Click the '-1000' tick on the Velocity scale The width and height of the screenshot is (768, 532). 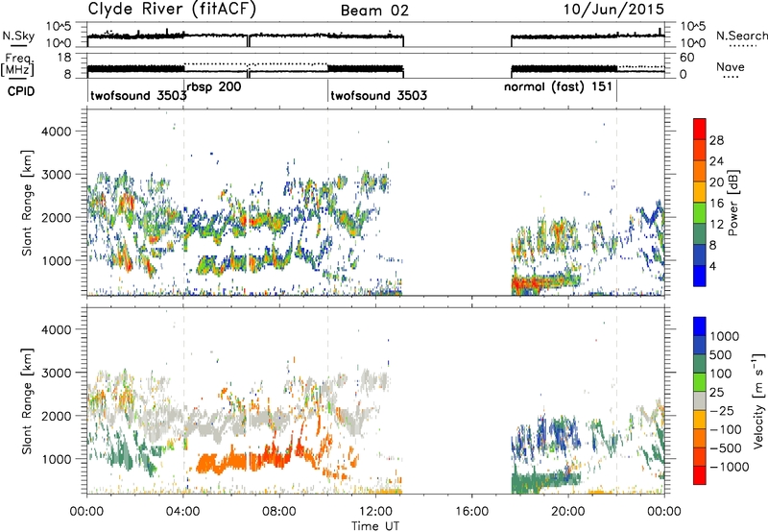(730, 467)
